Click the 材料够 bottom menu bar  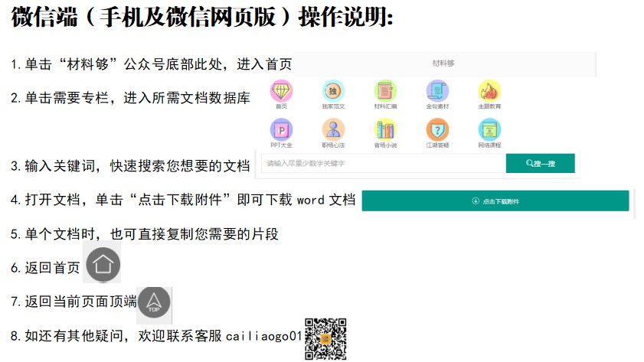pos(444,64)
